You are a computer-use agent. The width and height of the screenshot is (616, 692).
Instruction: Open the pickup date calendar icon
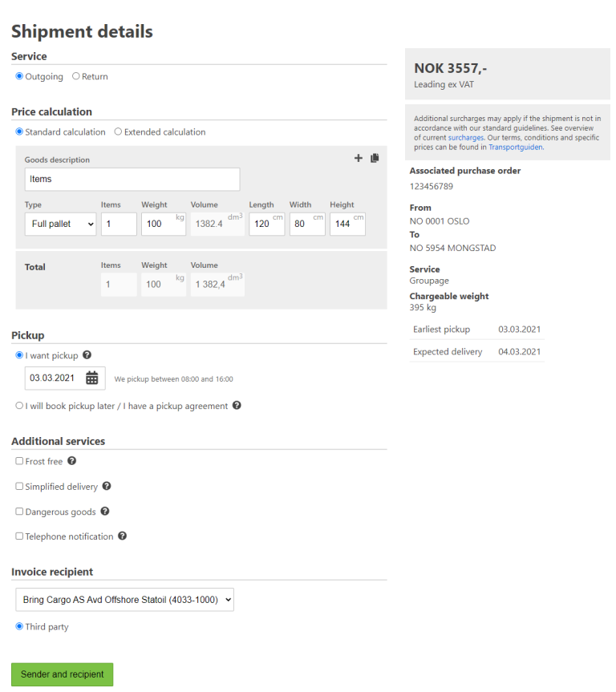92,378
